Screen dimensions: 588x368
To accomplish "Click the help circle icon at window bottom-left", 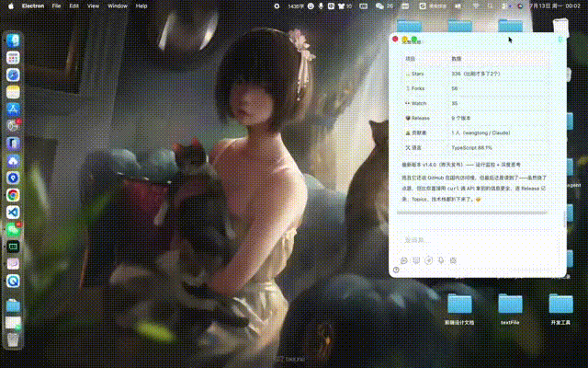I will (396, 270).
